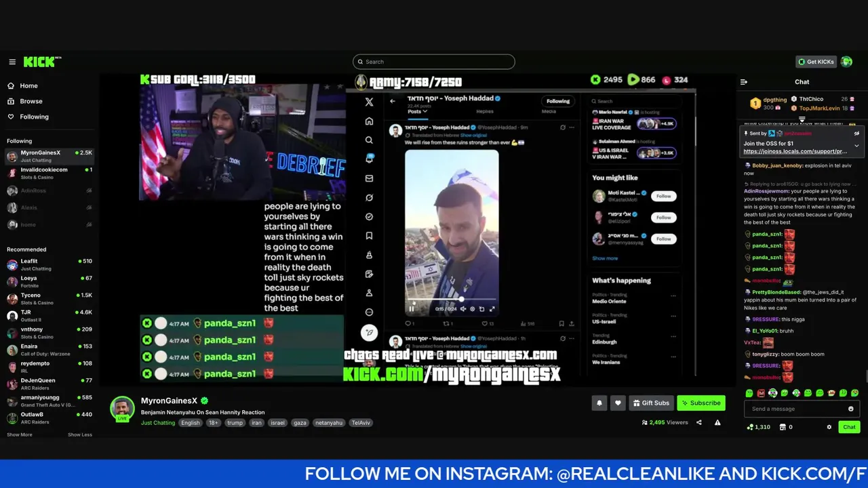This screenshot has width=868, height=488.
Task: Click the green Subscribe button
Action: click(701, 403)
